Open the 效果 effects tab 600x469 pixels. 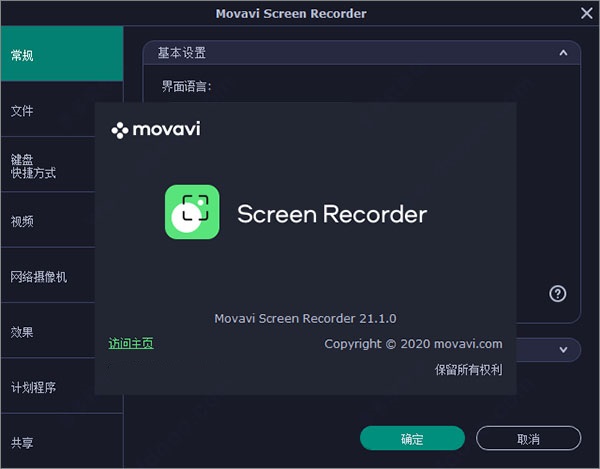pyautogui.click(x=48, y=332)
